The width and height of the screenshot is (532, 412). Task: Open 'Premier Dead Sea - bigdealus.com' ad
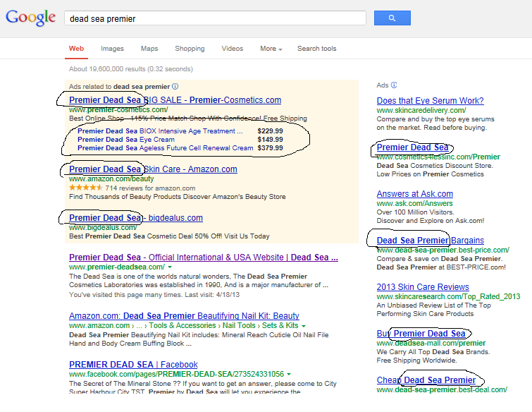point(136,218)
